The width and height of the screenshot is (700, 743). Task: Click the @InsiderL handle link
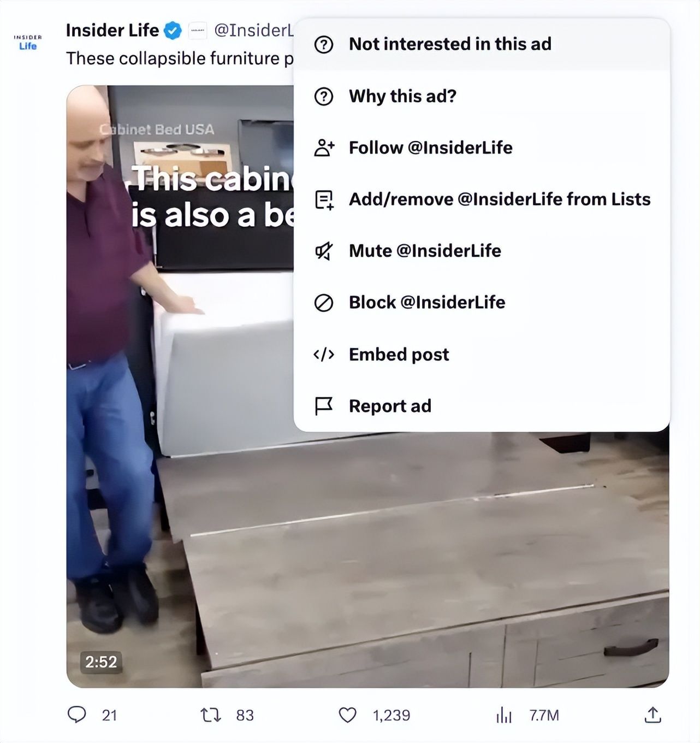point(254,31)
